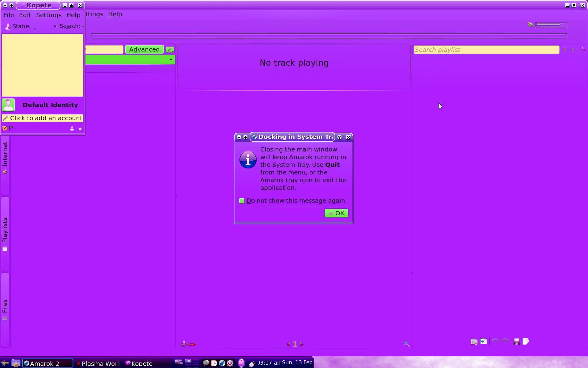Click the save playlist floppy icon
This screenshot has width=588, height=368.
coord(517,342)
